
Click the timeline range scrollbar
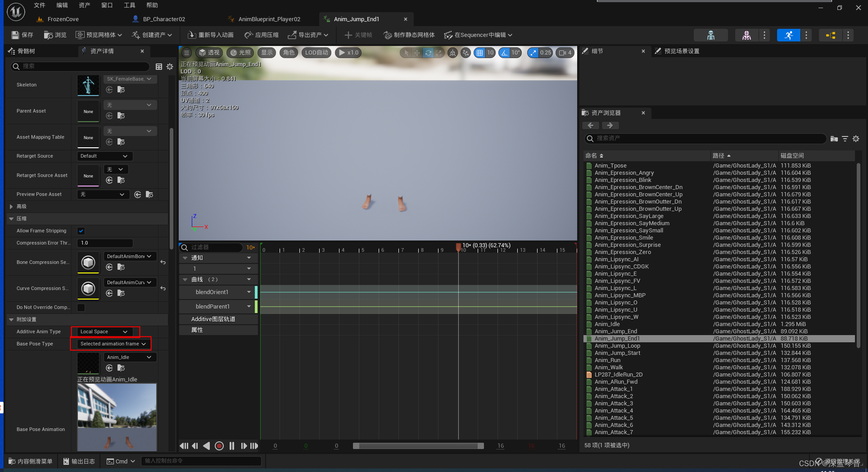(x=418, y=446)
